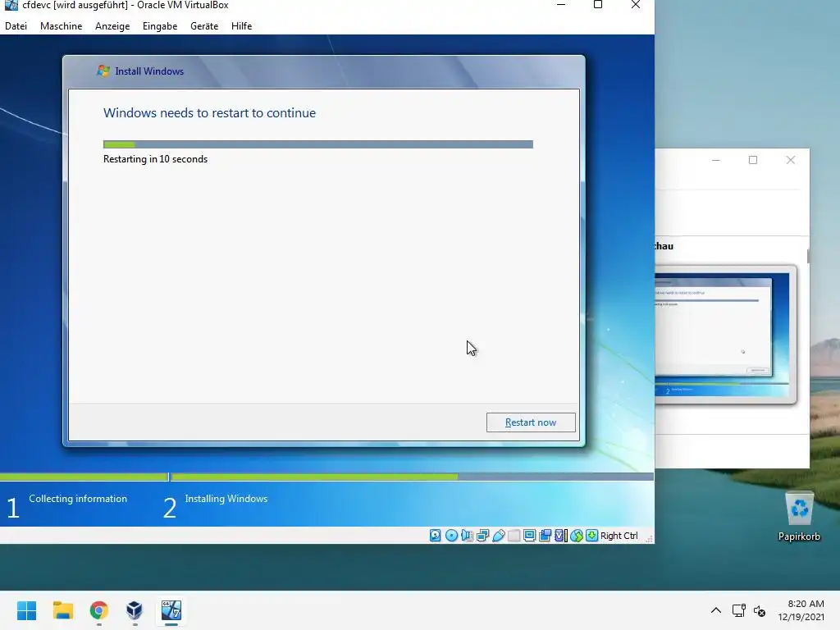Click the muted volume tray icon
Viewport: 840px width, 630px height.
click(760, 610)
